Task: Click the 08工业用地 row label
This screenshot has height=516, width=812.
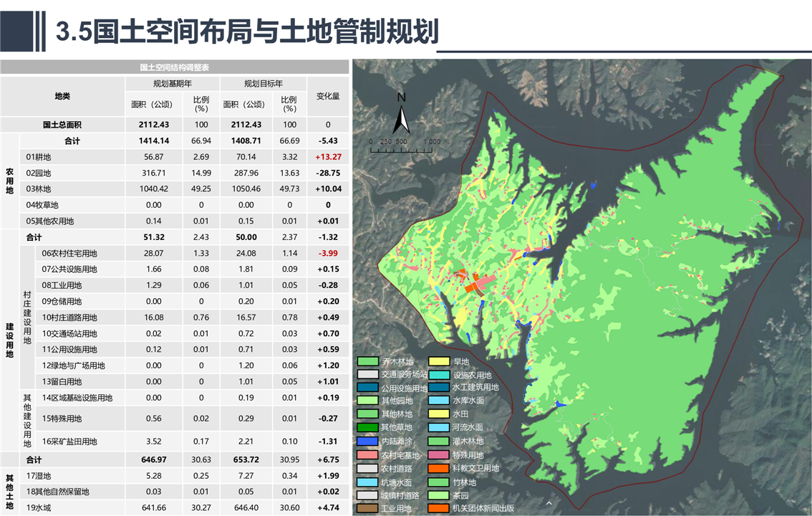Action: click(62, 285)
